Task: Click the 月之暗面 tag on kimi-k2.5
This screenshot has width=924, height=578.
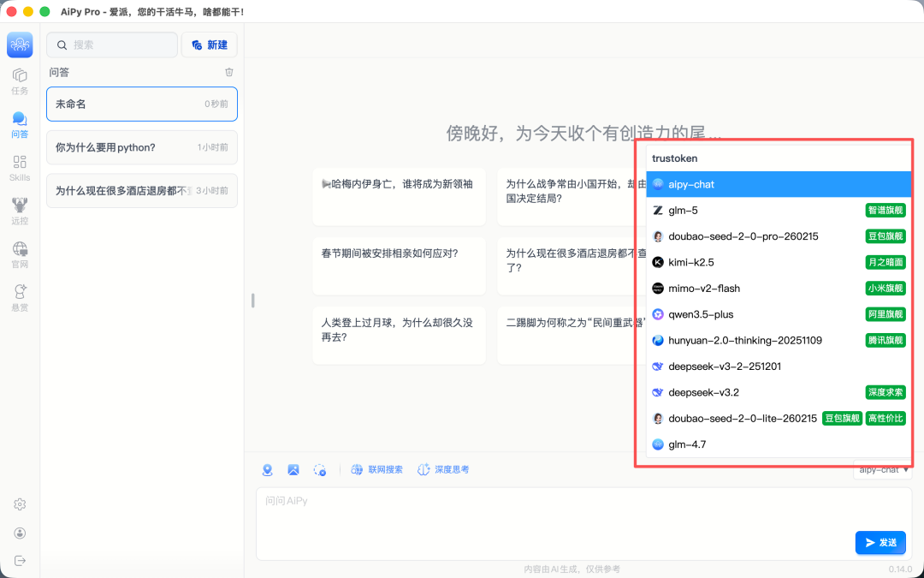Action: [885, 262]
